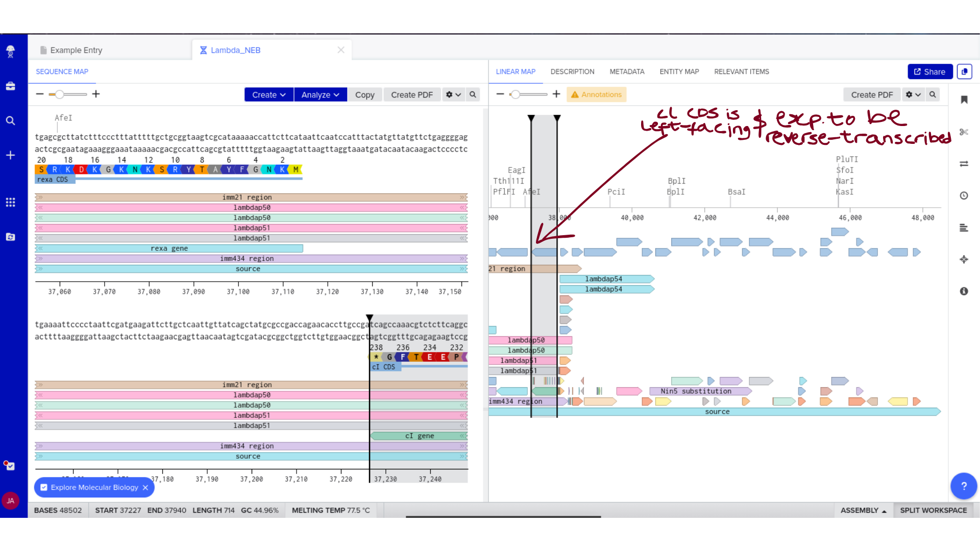Click sequence map search magnifier icon

click(x=473, y=95)
